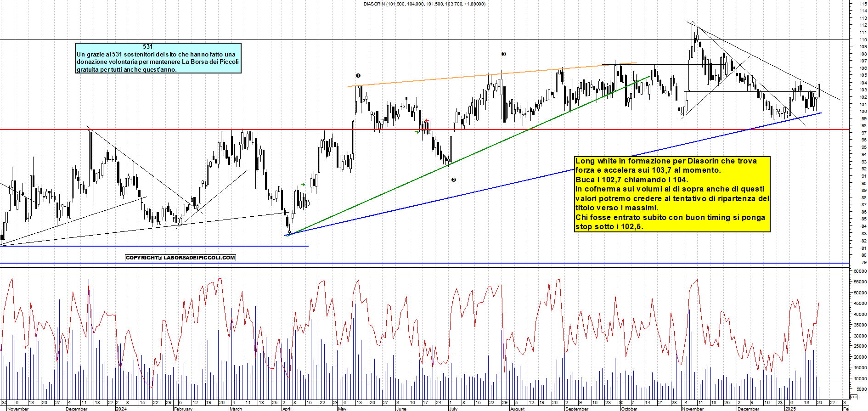Click the cyan supporters thank-you note
Screen dimensions: 868x411
(158, 58)
